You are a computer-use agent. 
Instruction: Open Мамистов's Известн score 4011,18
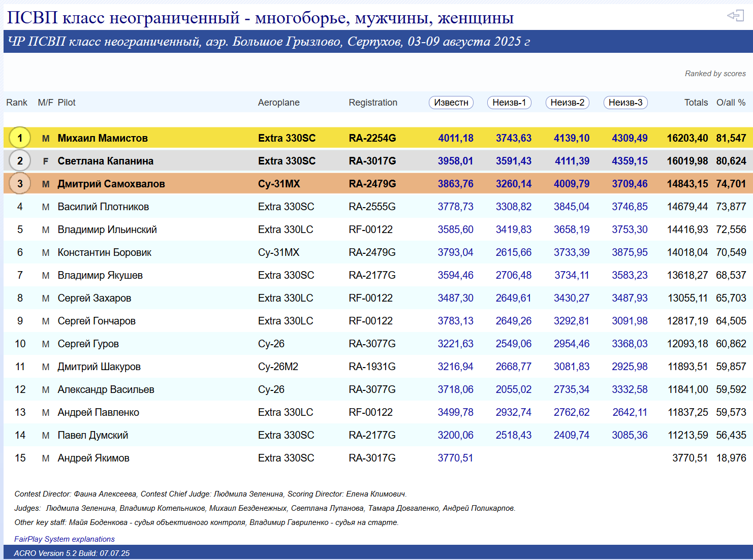pyautogui.click(x=455, y=138)
